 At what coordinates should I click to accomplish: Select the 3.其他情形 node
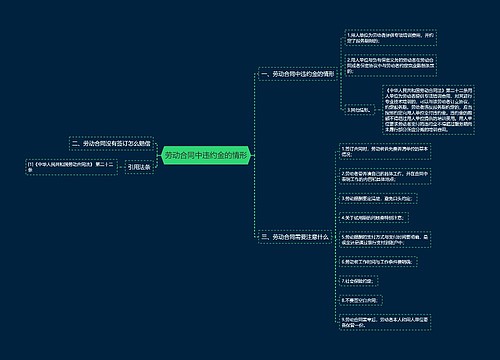point(359,110)
